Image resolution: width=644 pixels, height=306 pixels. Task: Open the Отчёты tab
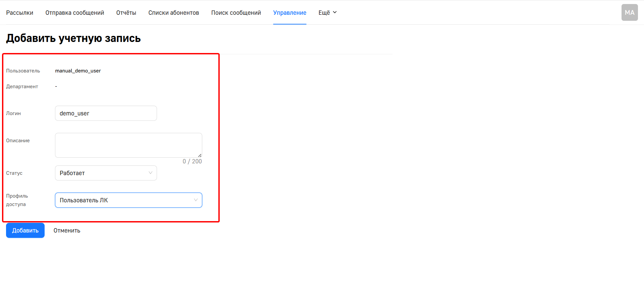tap(126, 12)
